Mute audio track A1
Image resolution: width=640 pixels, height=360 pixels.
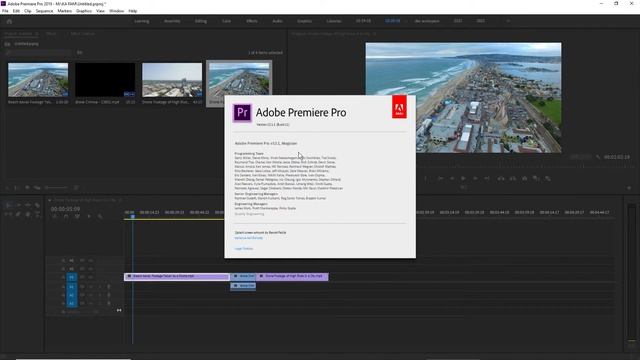(91, 287)
